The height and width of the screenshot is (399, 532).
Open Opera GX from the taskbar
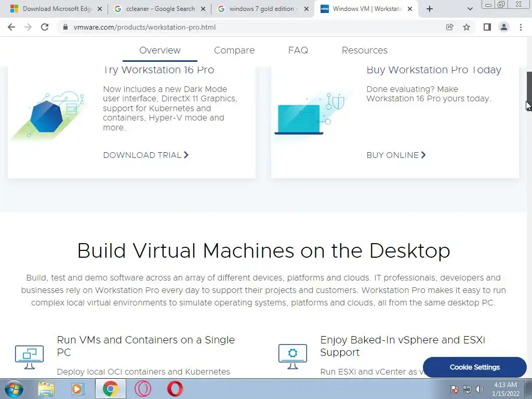click(x=143, y=389)
